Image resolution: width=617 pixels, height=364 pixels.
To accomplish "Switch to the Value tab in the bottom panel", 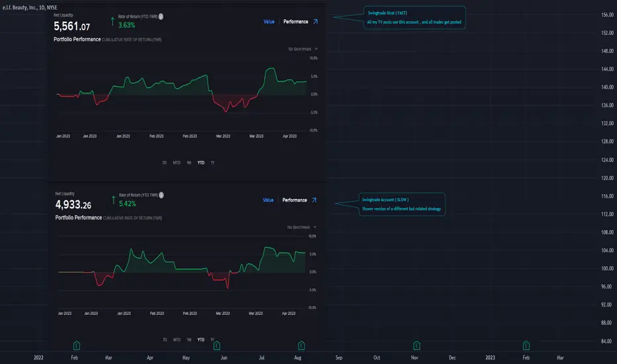I will pyautogui.click(x=268, y=200).
